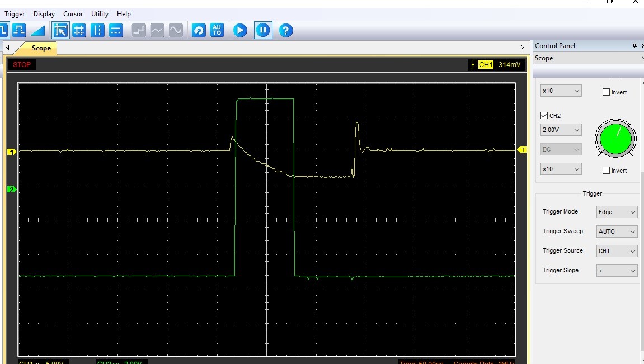The image size is (644, 364).
Task: Open the Trigger Mode Edge dropdown
Action: [x=617, y=212]
